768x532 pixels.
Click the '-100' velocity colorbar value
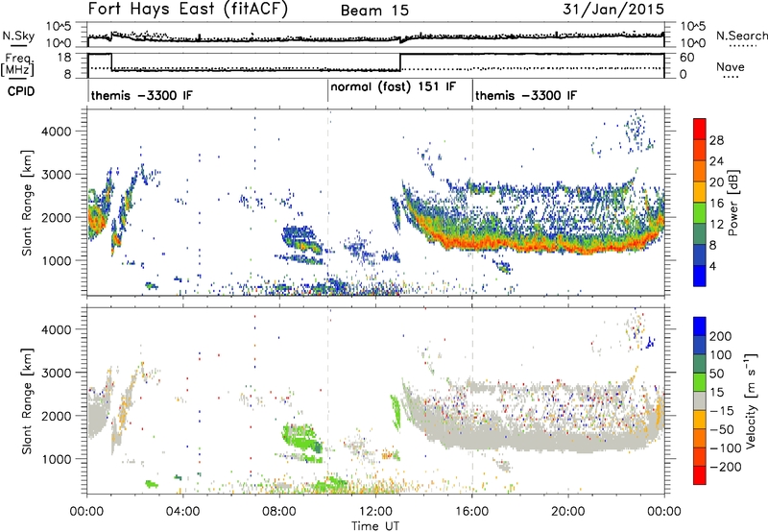point(725,447)
